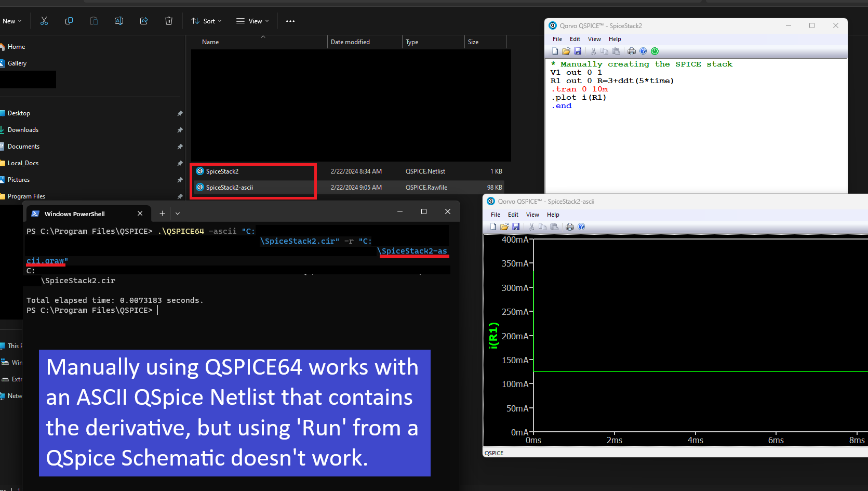This screenshot has width=868, height=491.
Task: Open Help menu in SpiceStack2 window
Action: pyautogui.click(x=615, y=39)
